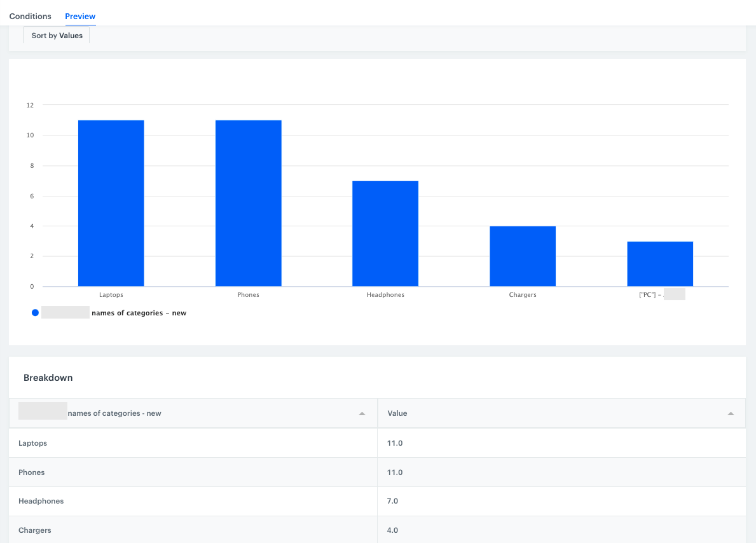Click the names of categories column sort arrow

coord(362,414)
